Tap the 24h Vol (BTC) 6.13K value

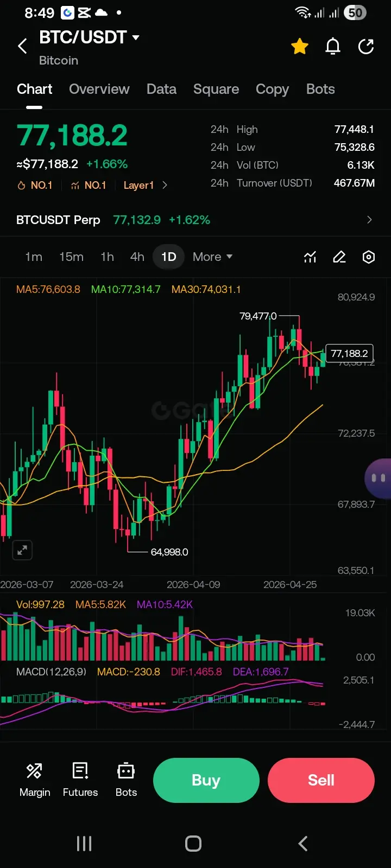pyautogui.click(x=361, y=165)
